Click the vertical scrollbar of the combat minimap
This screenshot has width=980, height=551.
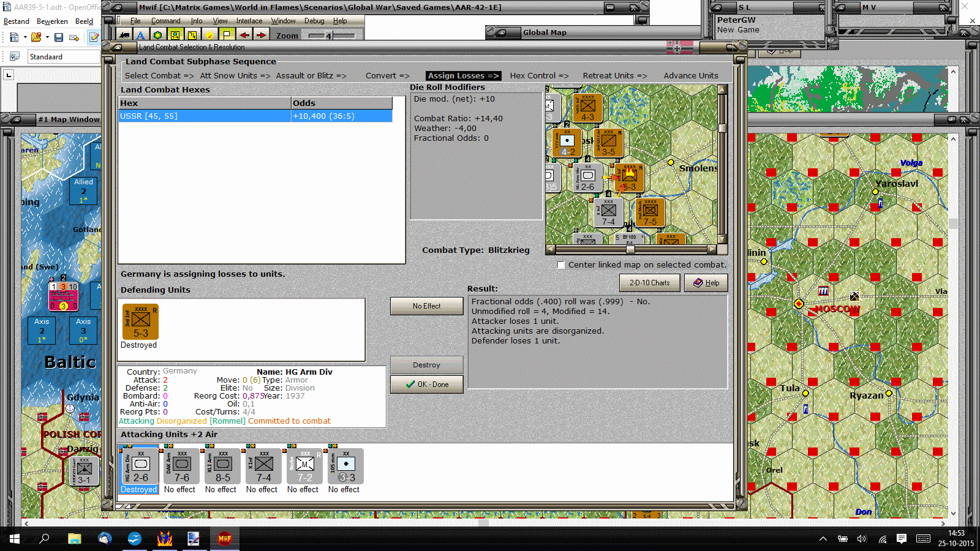722,164
